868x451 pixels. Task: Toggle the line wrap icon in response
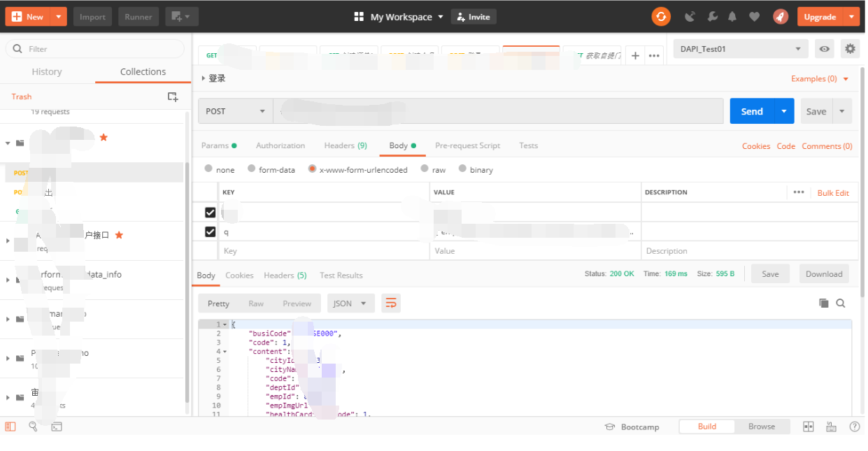point(391,303)
